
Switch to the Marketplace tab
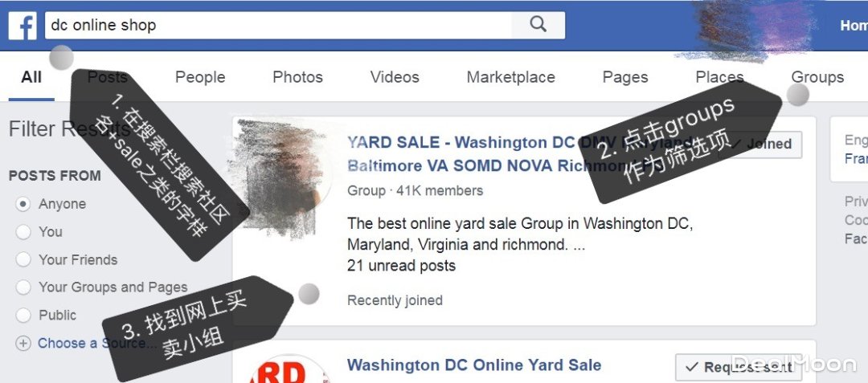pos(510,77)
